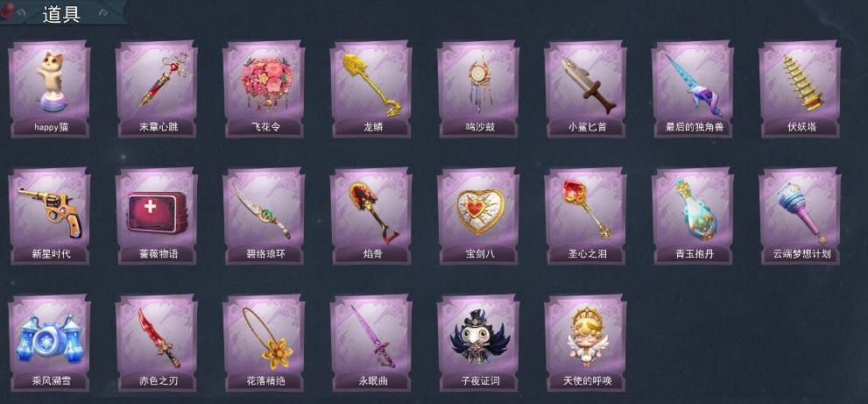Pick the 飞花令 flower ball item
Image resolution: width=868 pixels, height=404 pixels.
pos(264,89)
